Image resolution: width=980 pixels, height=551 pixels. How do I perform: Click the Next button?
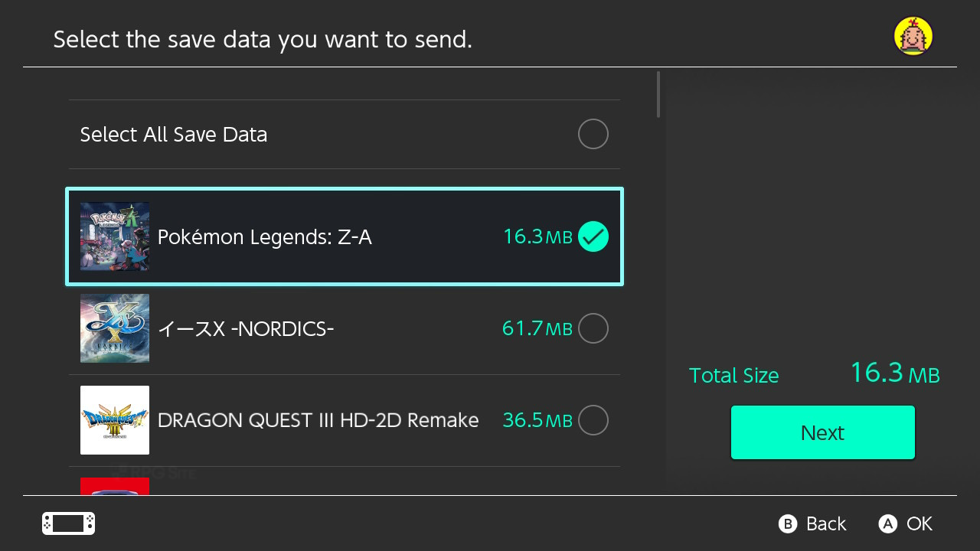pos(822,432)
